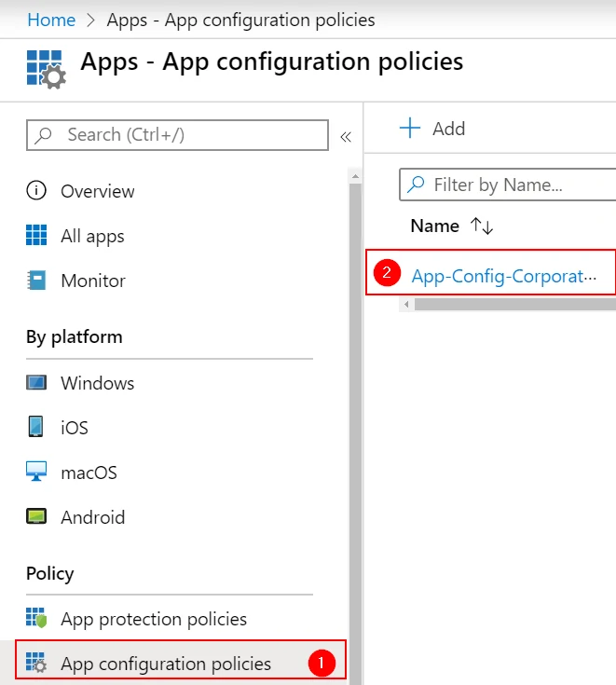Open All apps grid icon
This screenshot has width=616, height=685.
[x=36, y=236]
